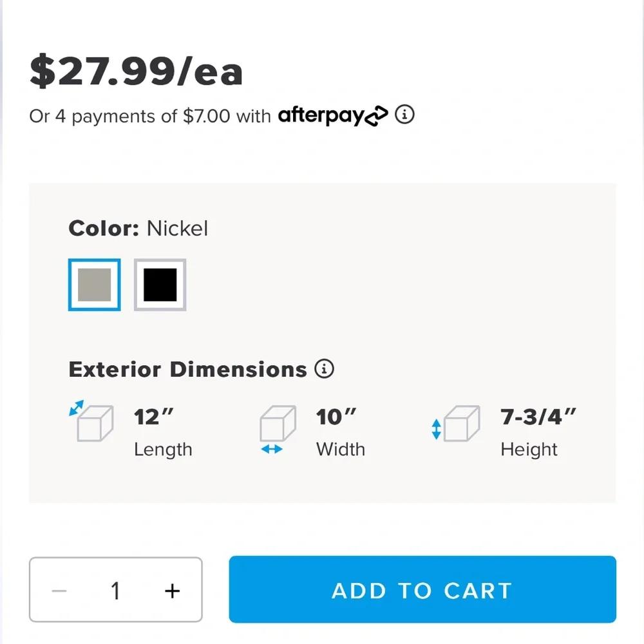Click the 12" Length value
The image size is (644, 644).
(x=154, y=417)
